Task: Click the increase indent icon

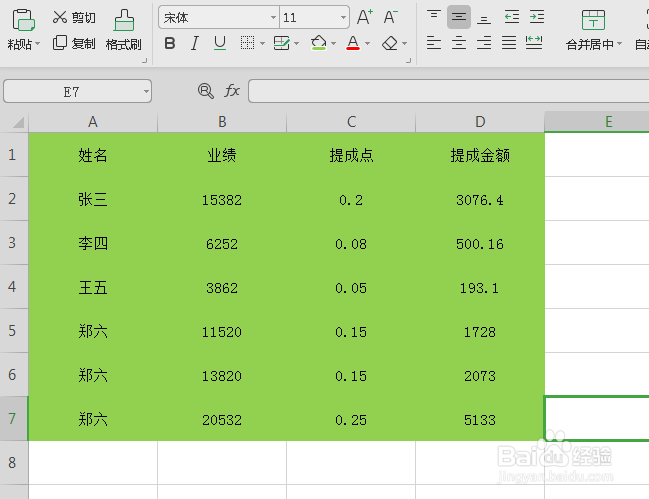Action: [x=537, y=17]
